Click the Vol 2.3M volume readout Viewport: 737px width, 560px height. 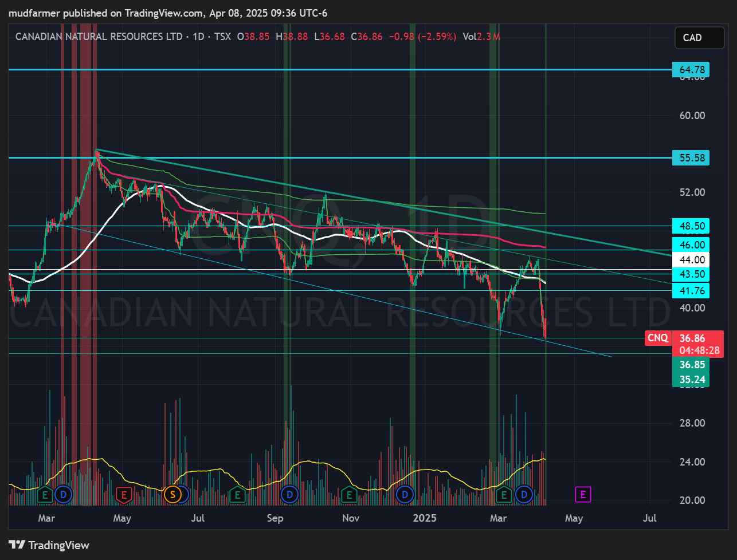pyautogui.click(x=481, y=37)
